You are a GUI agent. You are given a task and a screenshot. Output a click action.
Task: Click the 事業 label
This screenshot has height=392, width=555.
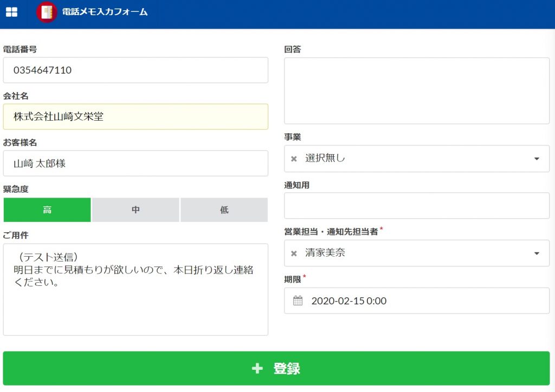pos(292,137)
